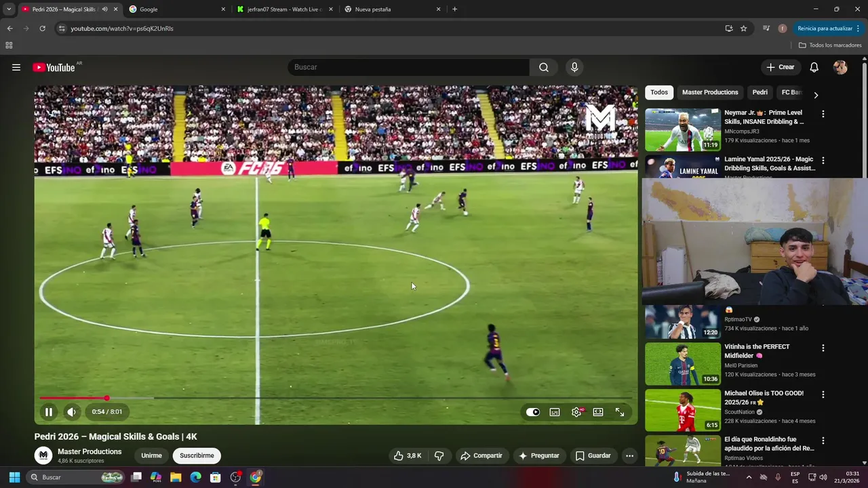Dislike the Pedri video
Image resolution: width=868 pixels, height=488 pixels.
[x=439, y=455]
